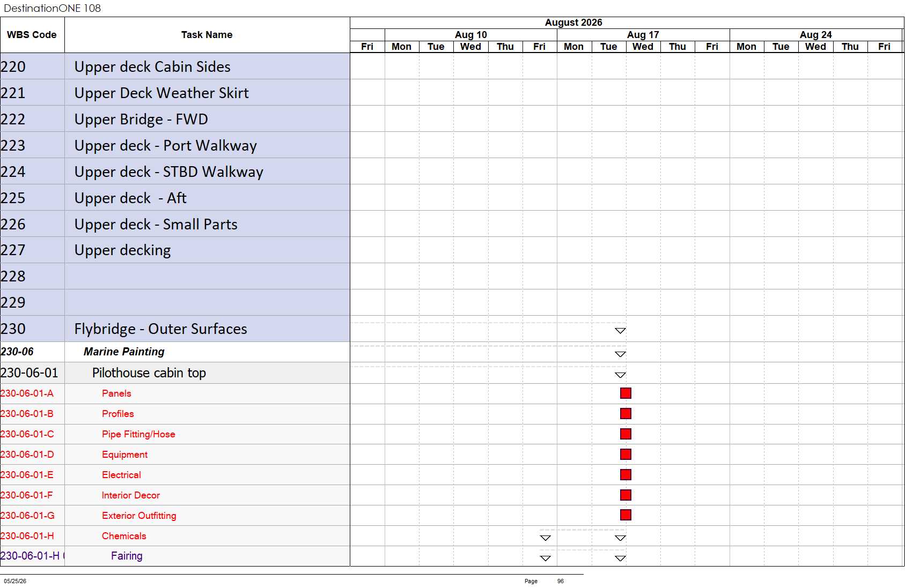
Task: Click the Task Name column header
Action: (207, 35)
